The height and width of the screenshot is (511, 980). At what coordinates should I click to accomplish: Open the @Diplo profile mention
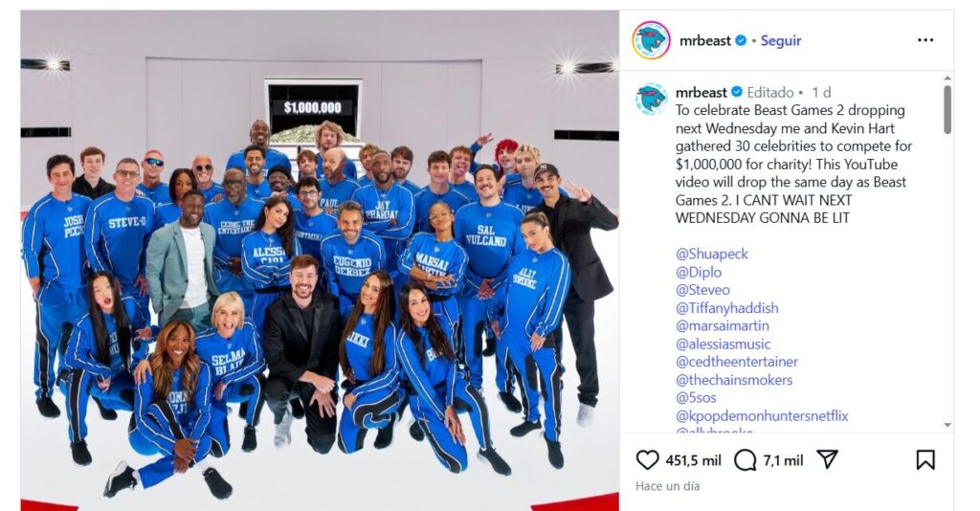click(x=698, y=272)
